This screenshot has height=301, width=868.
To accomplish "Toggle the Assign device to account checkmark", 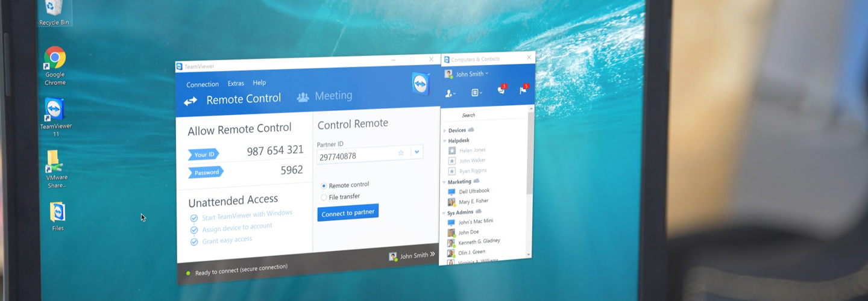I will (194, 230).
